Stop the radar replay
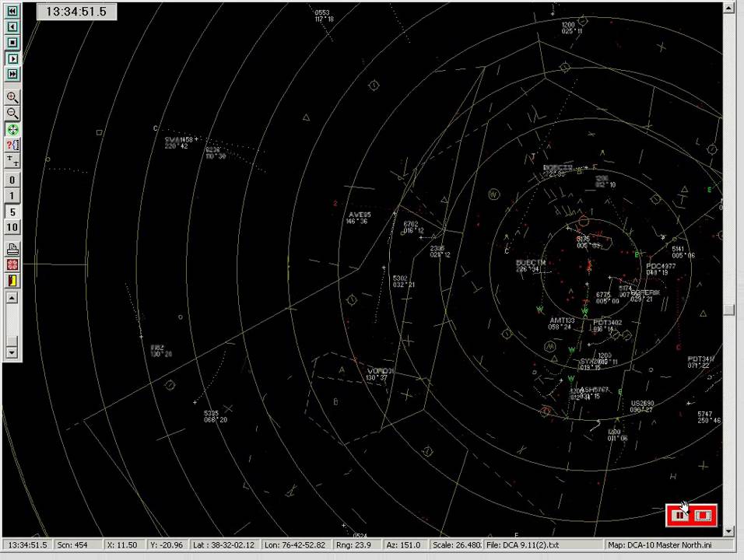This screenshot has width=744, height=560. pyautogui.click(x=12, y=42)
